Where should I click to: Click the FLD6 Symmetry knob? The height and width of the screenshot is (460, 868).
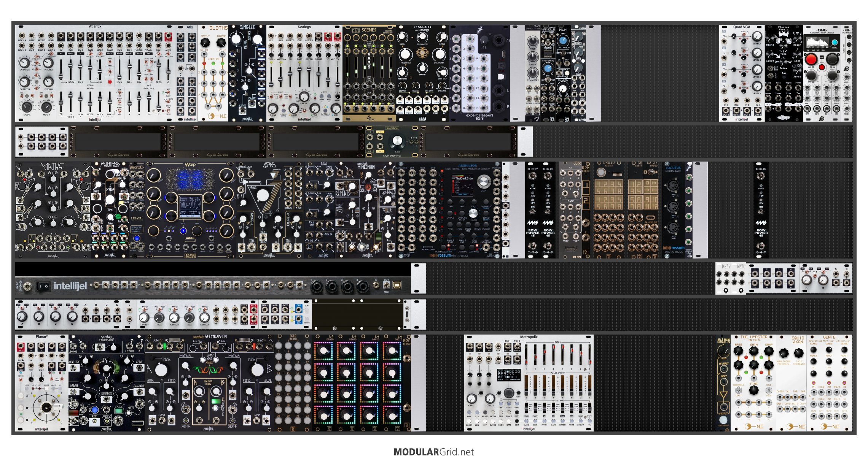(x=533, y=72)
